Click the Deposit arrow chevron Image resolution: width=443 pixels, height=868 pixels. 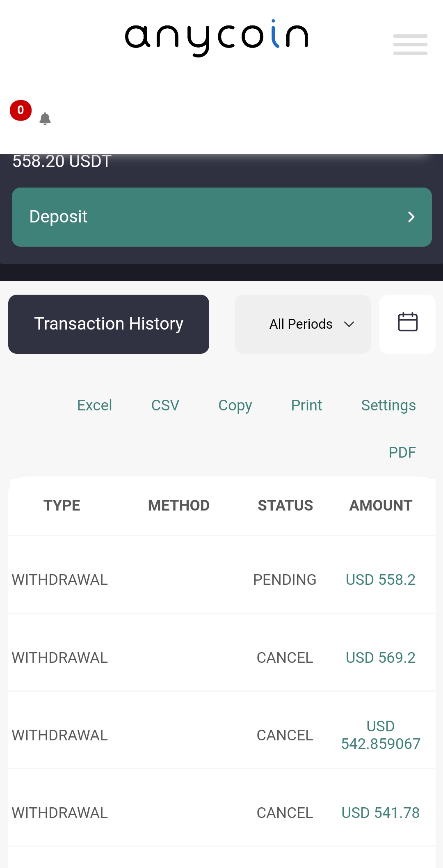411,217
